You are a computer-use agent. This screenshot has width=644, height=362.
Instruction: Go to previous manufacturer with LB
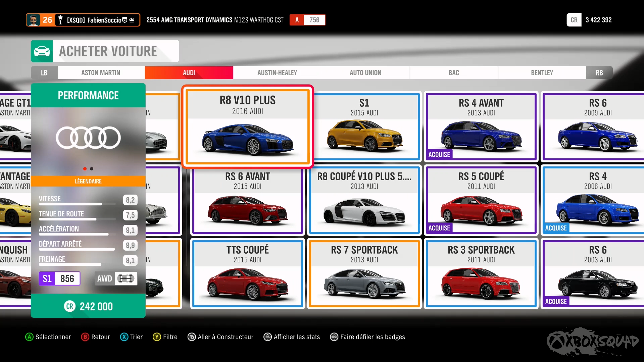click(44, 73)
